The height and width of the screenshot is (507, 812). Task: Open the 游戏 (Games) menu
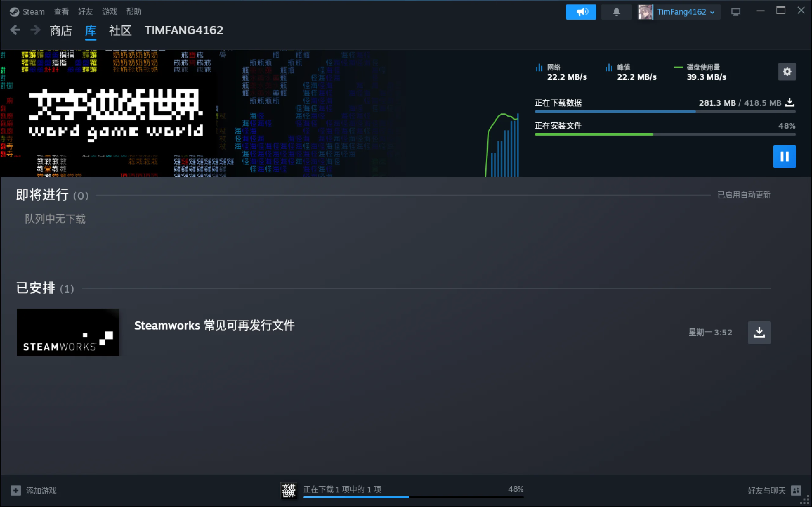tap(109, 12)
